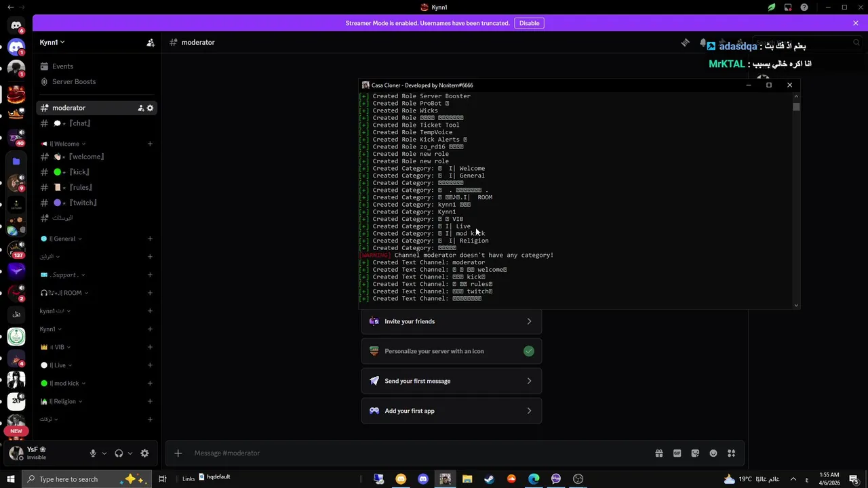Open the apps launcher icon in message bar
The image size is (868, 488).
(732, 453)
